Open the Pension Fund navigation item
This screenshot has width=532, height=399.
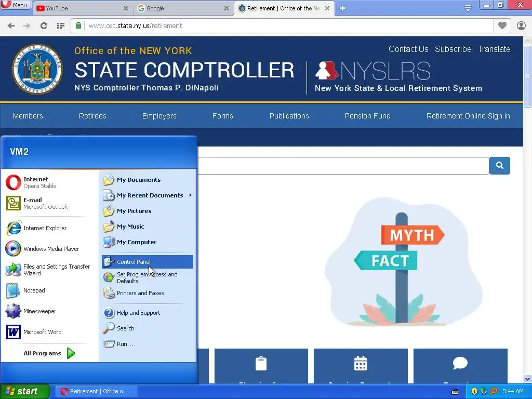367,116
